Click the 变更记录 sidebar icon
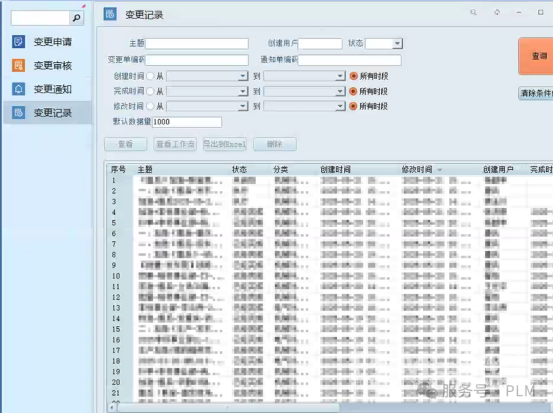Image resolution: width=553 pixels, height=413 pixels. [x=18, y=113]
